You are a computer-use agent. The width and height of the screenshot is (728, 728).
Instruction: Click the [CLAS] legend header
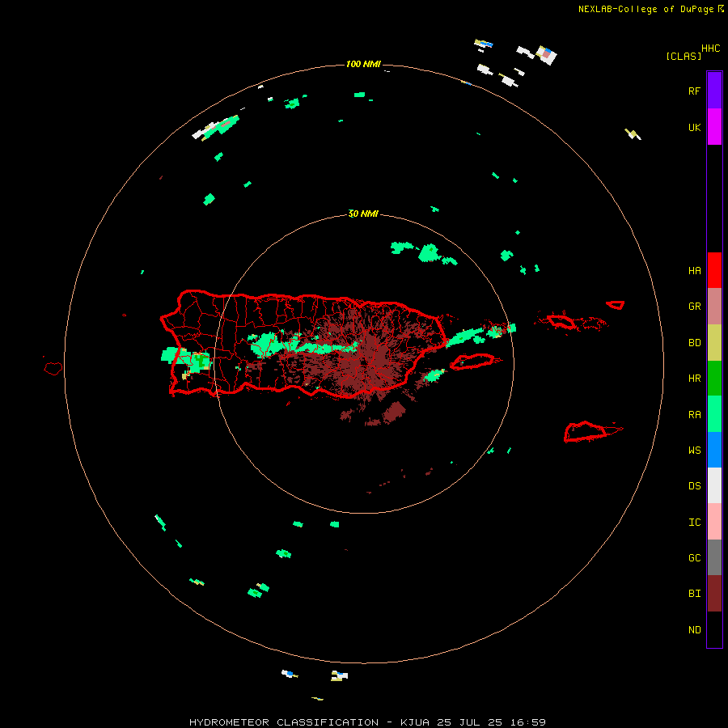coord(684,56)
